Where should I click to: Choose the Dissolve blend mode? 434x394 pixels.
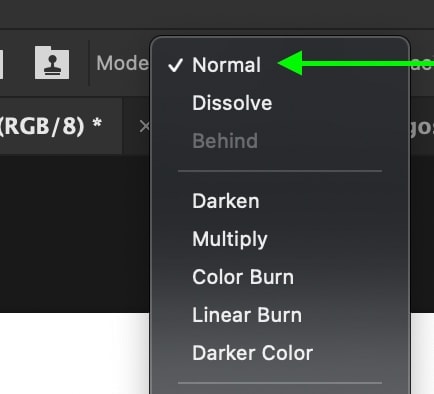[232, 103]
